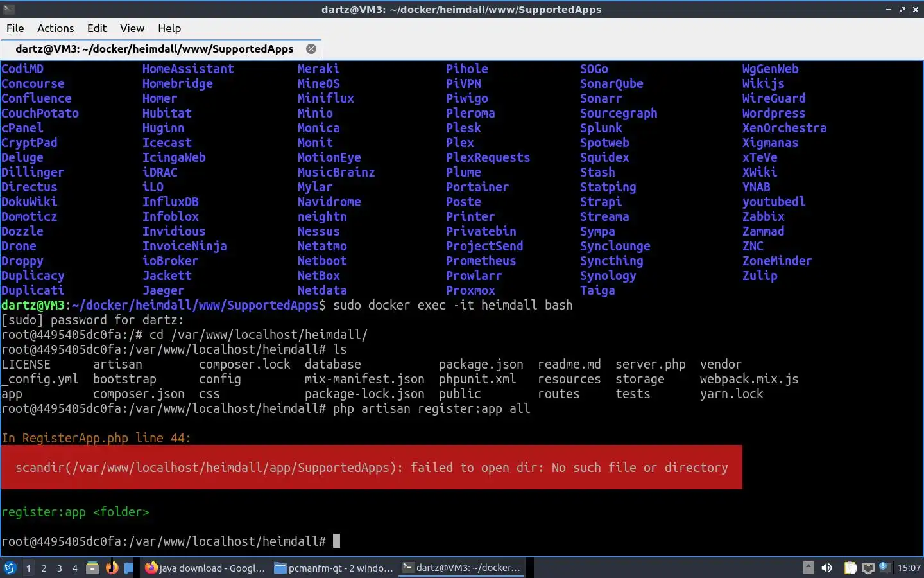Launch Firefox from the quick-launch icon
The height and width of the screenshot is (578, 924).
coord(112,568)
